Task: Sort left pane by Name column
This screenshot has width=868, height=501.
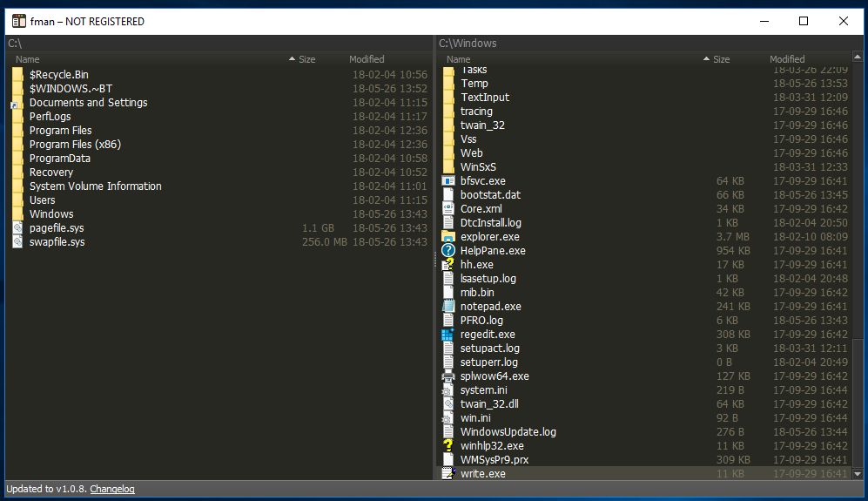Action: tap(28, 59)
